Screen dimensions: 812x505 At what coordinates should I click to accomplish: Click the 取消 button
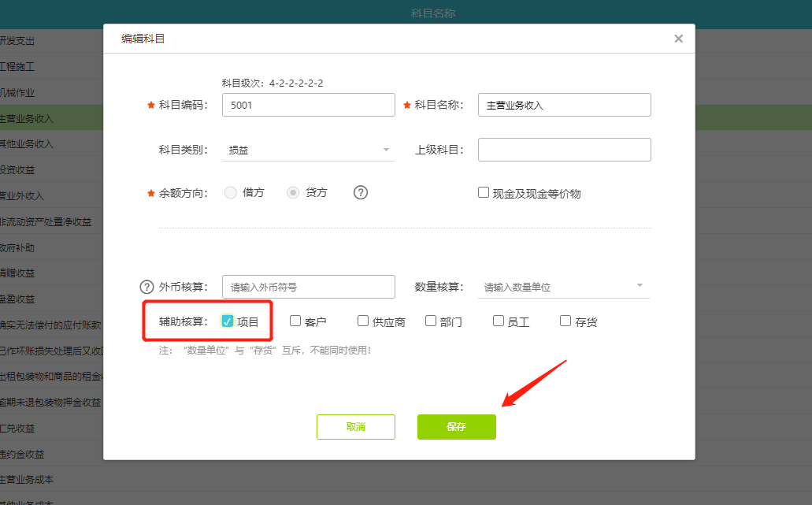[356, 426]
